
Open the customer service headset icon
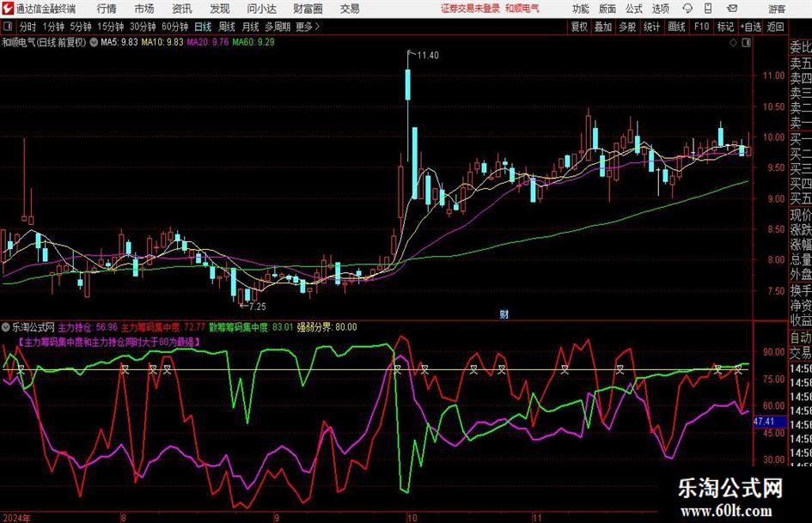[x=687, y=9]
